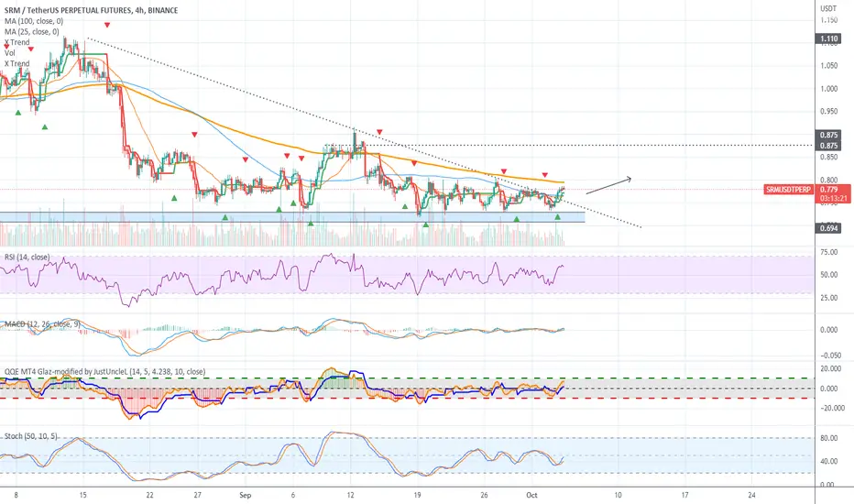Click the 0.779 current price label
Viewport: 854px width, 504px height.
829,190
